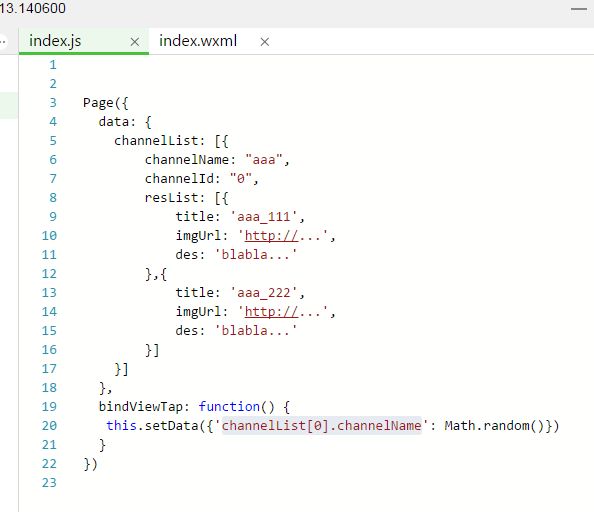This screenshot has height=512, width=594.
Task: Click the '},' on line 18
Action: pos(105,388)
